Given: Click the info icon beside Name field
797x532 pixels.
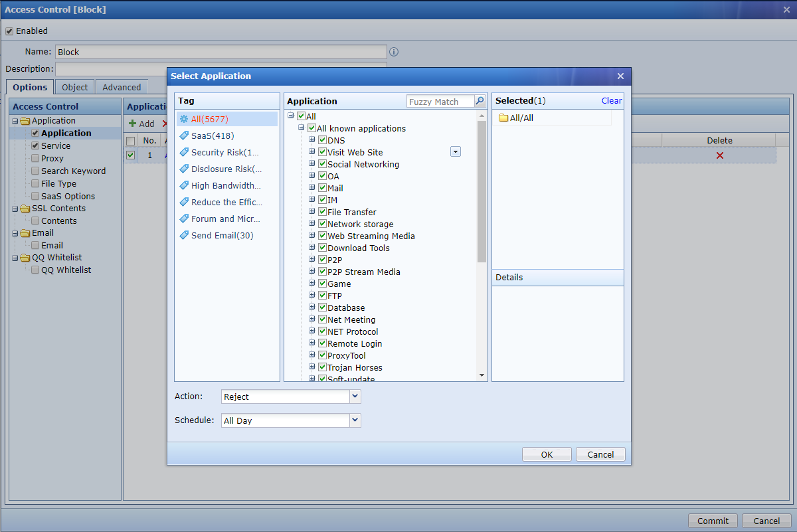Looking at the screenshot, I should (394, 52).
